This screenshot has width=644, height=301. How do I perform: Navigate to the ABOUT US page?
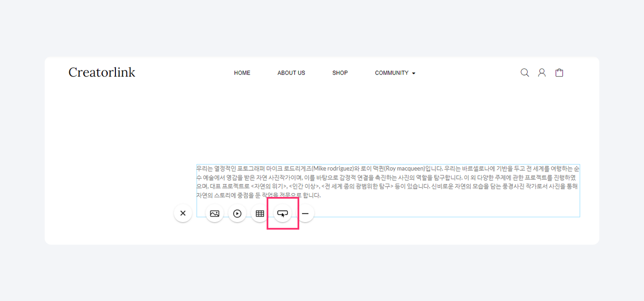[291, 73]
